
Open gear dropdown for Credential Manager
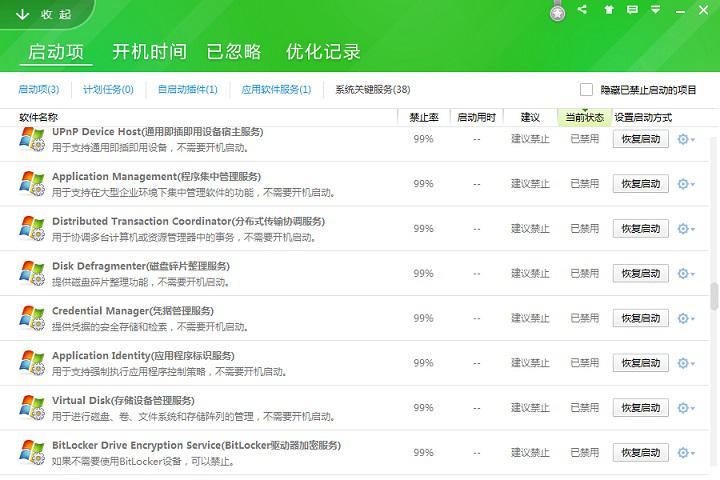686,318
